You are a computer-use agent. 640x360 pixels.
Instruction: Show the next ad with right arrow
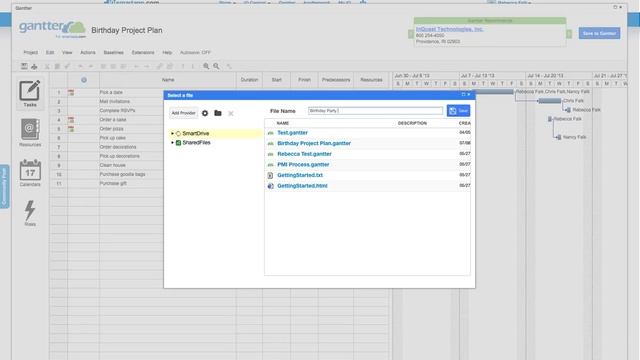click(569, 34)
